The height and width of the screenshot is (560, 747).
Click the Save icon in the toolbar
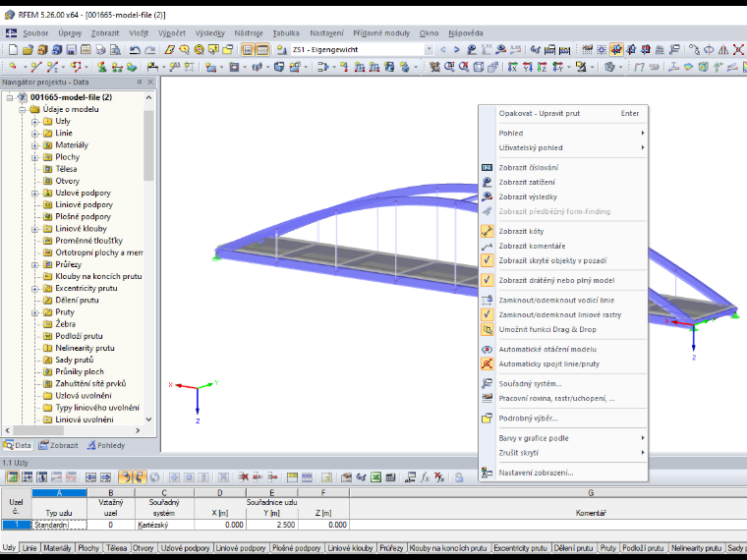tap(72, 49)
